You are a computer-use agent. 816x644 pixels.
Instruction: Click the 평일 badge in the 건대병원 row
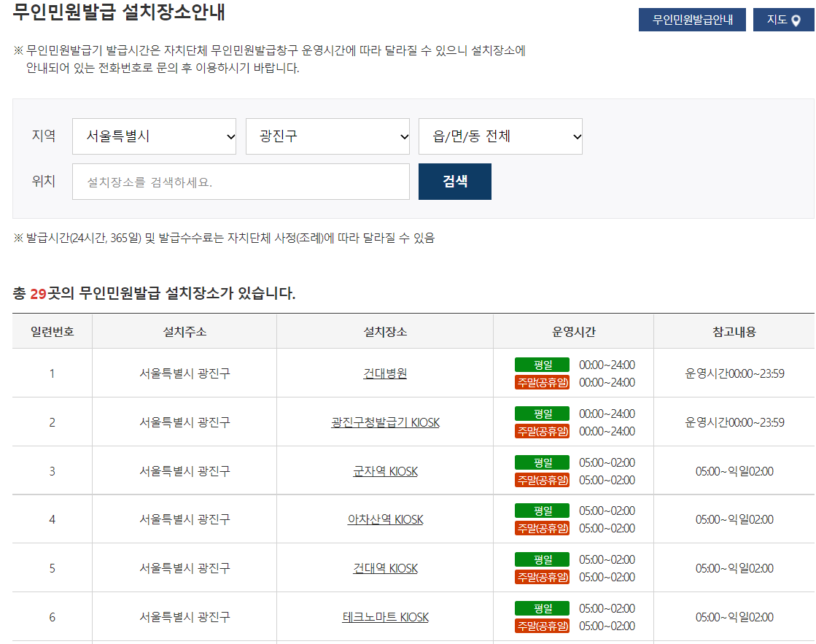[x=541, y=364]
